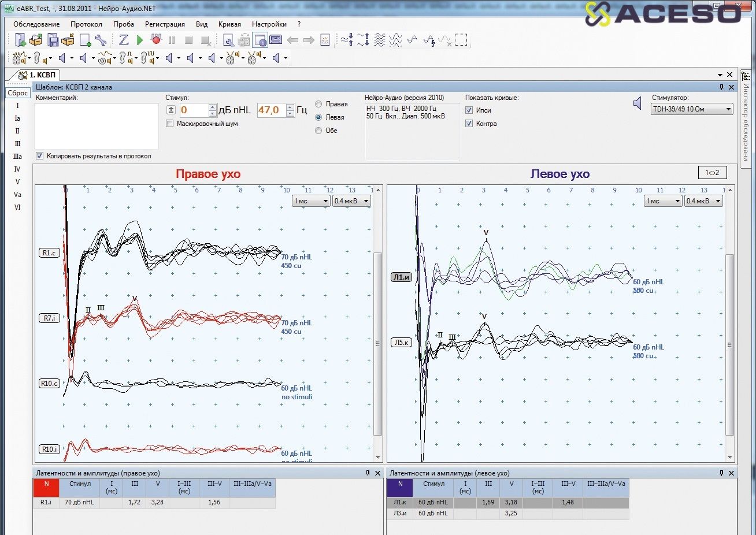
Task: Open the Стимулятор TDH-39/49 dropdown
Action: tap(691, 109)
